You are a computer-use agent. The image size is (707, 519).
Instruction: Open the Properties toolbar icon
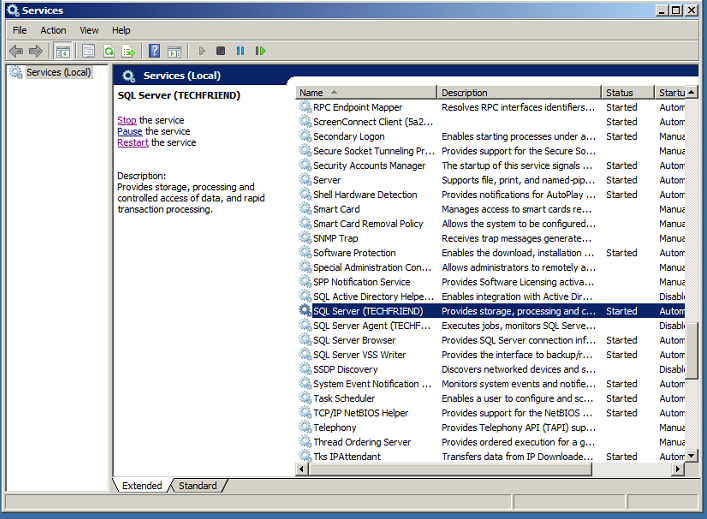[88, 51]
